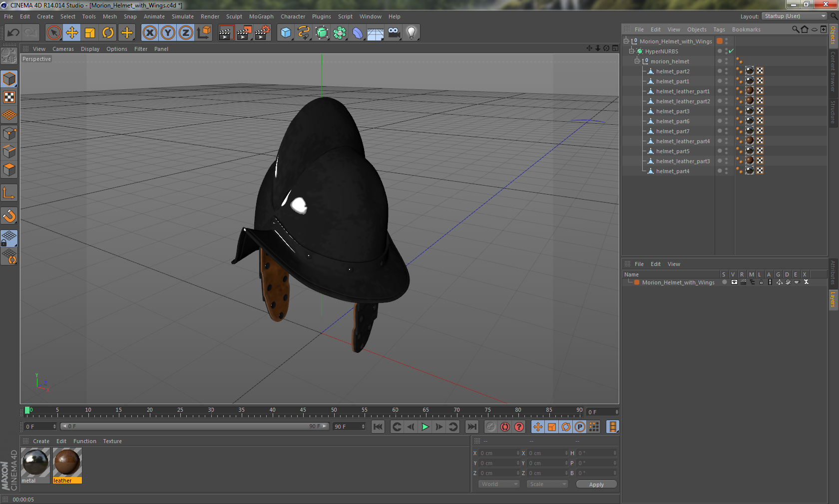Select the Move tool
839x504 pixels.
[x=72, y=33]
